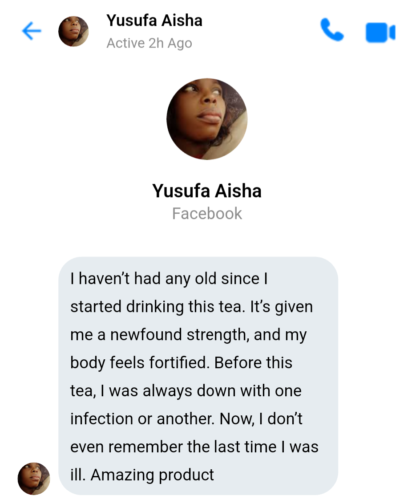Click the bold Yusufa Aisha name below photo
The height and width of the screenshot is (504, 420).
tap(207, 191)
